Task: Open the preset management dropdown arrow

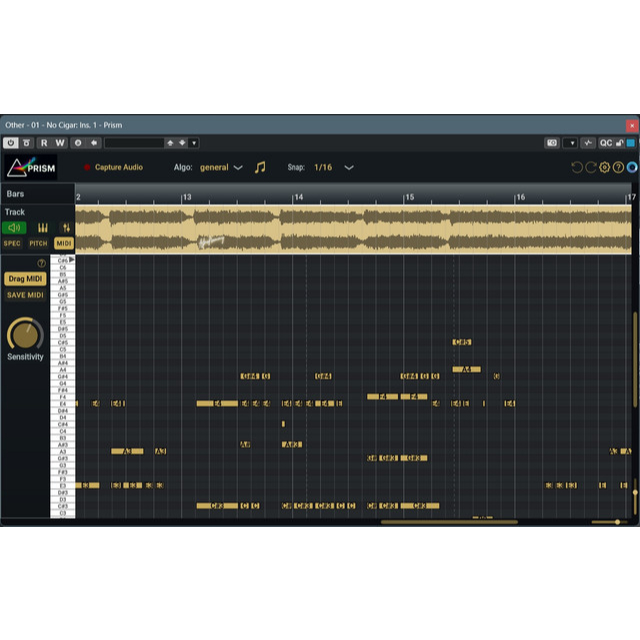Action: (x=194, y=143)
